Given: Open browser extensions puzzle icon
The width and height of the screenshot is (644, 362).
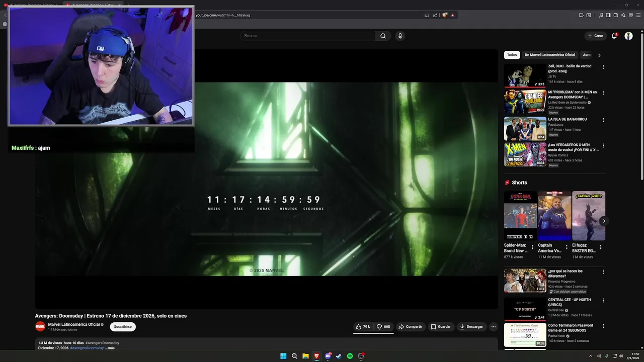Looking at the screenshot, I should point(581,15).
